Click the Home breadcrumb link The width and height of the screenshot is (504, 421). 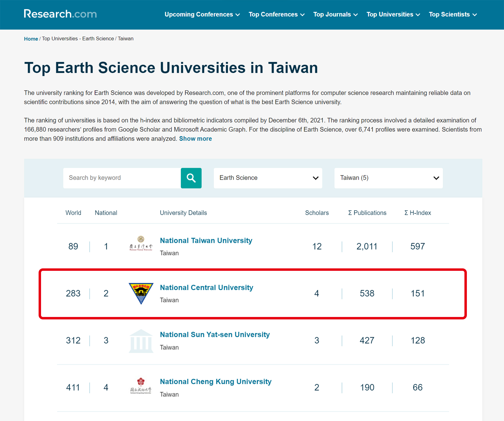[31, 39]
